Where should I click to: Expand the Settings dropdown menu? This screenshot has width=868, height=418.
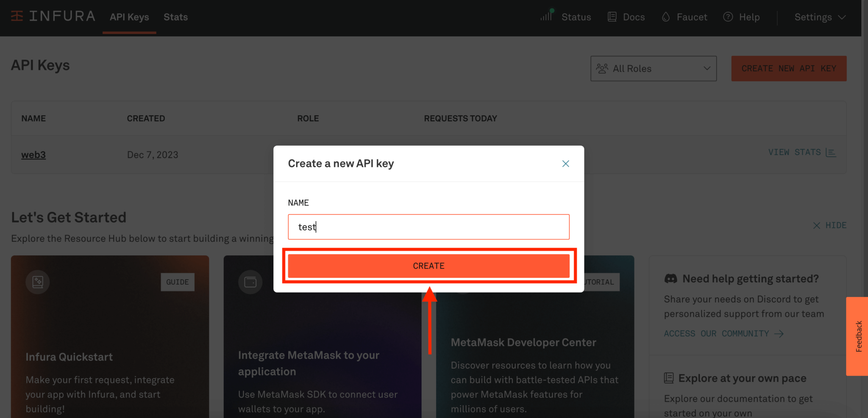(820, 17)
